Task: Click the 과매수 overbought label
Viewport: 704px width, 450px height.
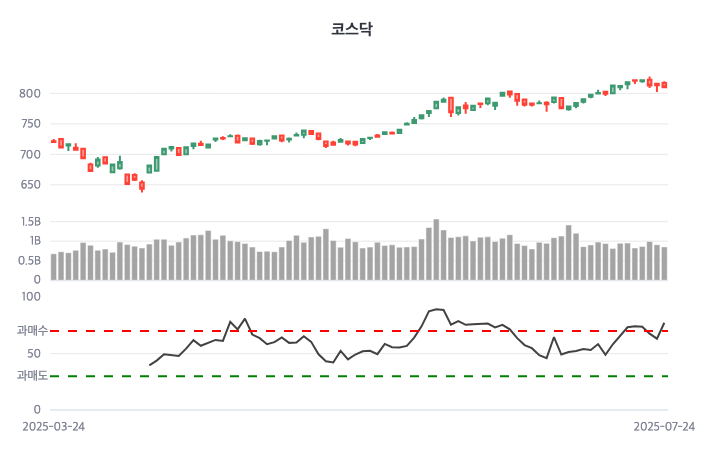Action: point(32,331)
